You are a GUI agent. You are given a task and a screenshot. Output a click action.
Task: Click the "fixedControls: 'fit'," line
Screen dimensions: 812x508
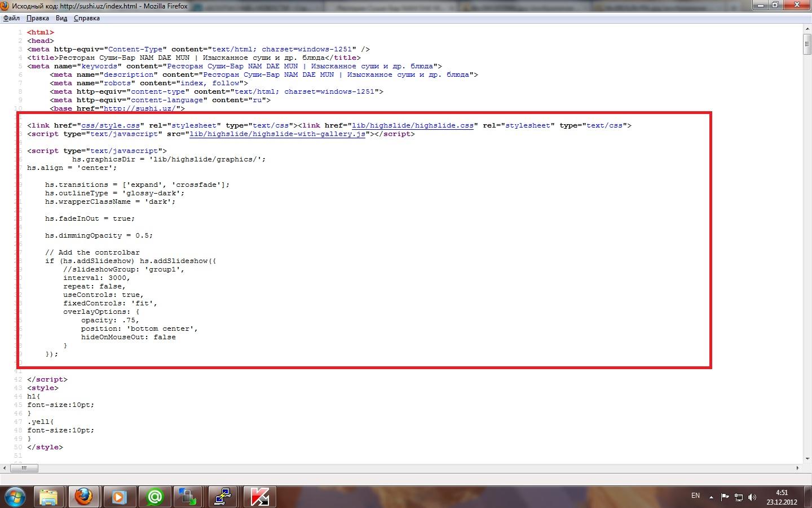point(111,303)
